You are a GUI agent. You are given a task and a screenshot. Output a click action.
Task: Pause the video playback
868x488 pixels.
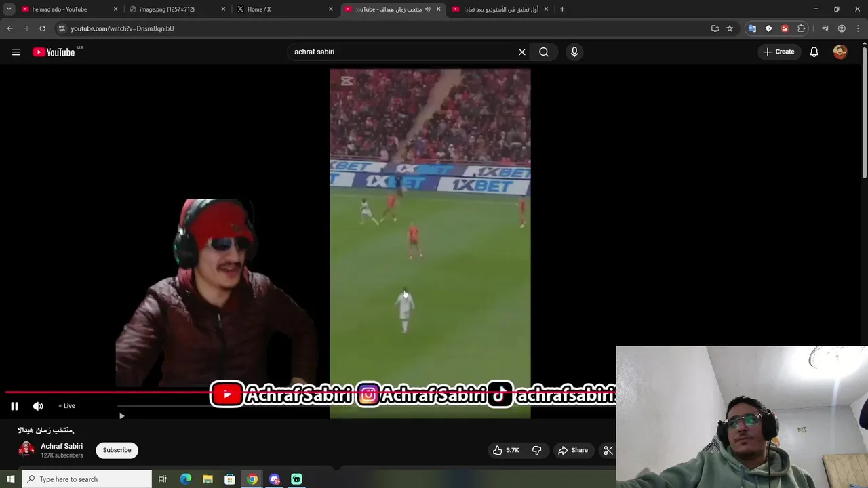pyautogui.click(x=14, y=406)
